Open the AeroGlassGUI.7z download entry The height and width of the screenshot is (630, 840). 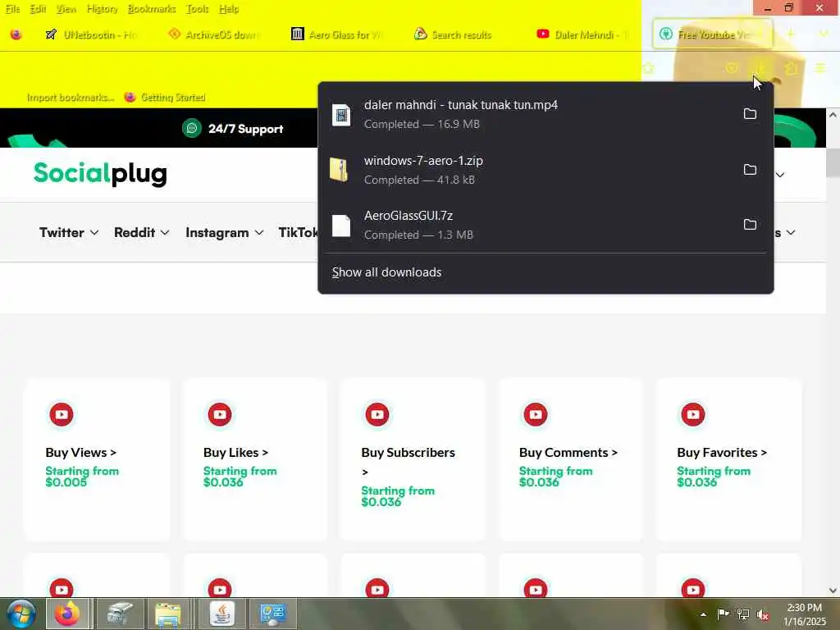click(x=531, y=225)
